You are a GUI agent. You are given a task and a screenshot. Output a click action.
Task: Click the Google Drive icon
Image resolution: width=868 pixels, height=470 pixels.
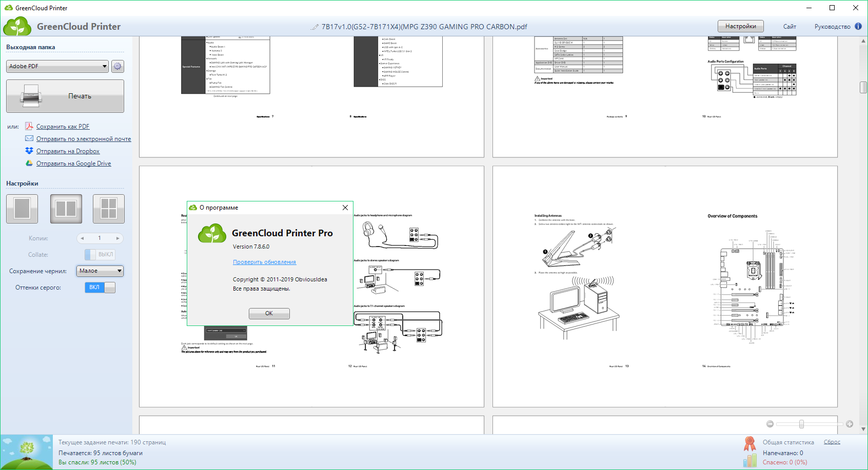(29, 163)
